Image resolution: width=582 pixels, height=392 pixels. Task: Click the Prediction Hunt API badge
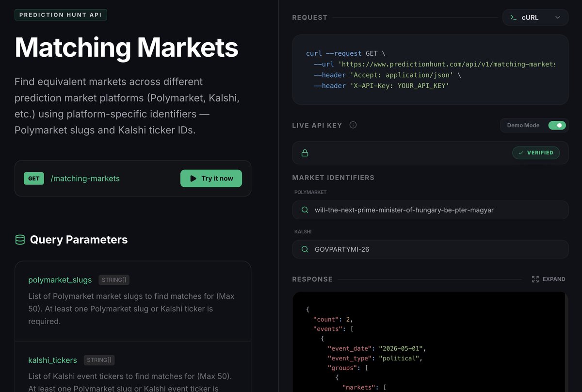[x=61, y=15]
